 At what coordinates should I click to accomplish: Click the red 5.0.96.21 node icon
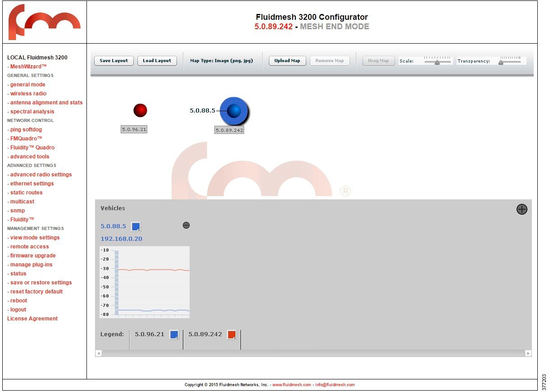point(140,110)
